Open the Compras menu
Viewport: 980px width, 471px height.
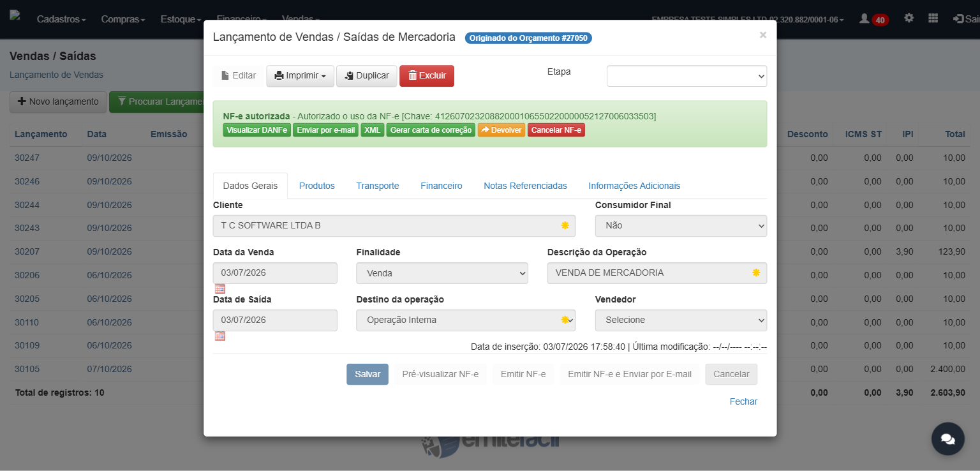[123, 19]
